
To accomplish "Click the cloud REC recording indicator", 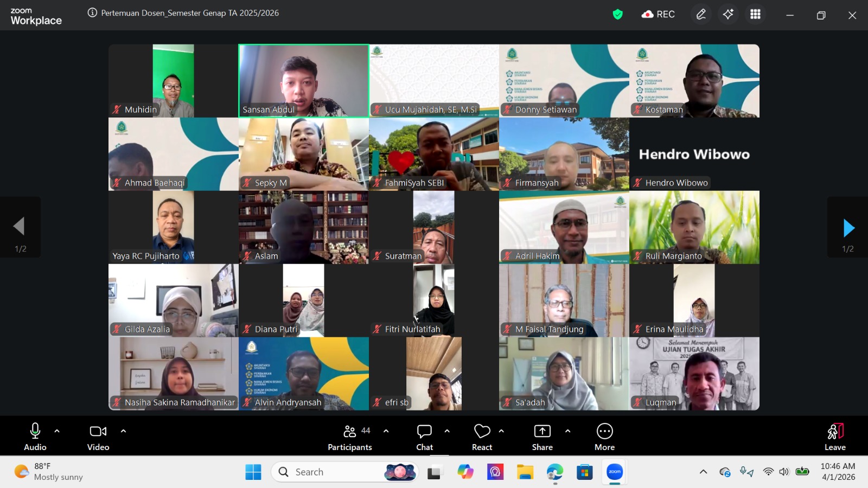I will coord(658,14).
